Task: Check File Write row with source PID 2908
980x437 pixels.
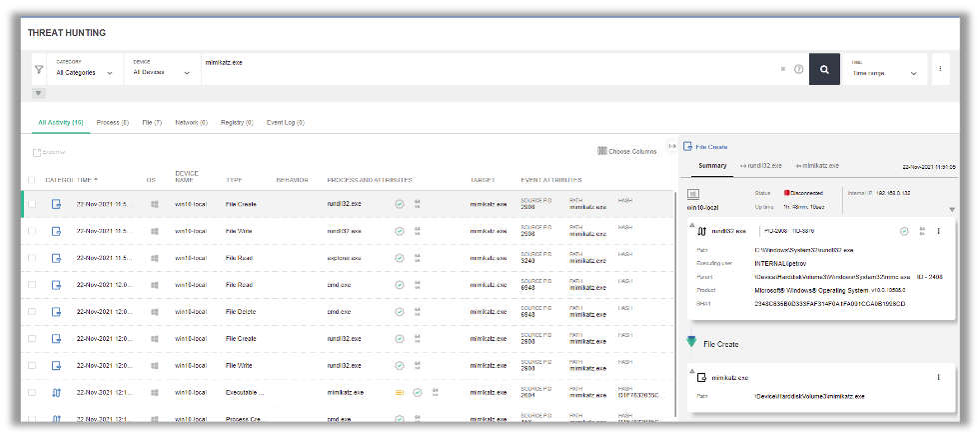Action: pos(31,231)
